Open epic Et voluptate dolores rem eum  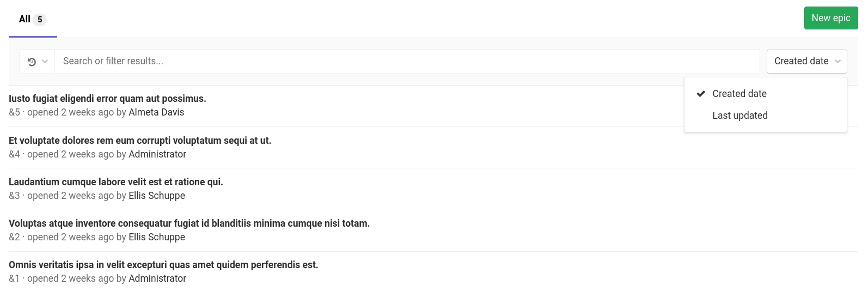coord(139,141)
